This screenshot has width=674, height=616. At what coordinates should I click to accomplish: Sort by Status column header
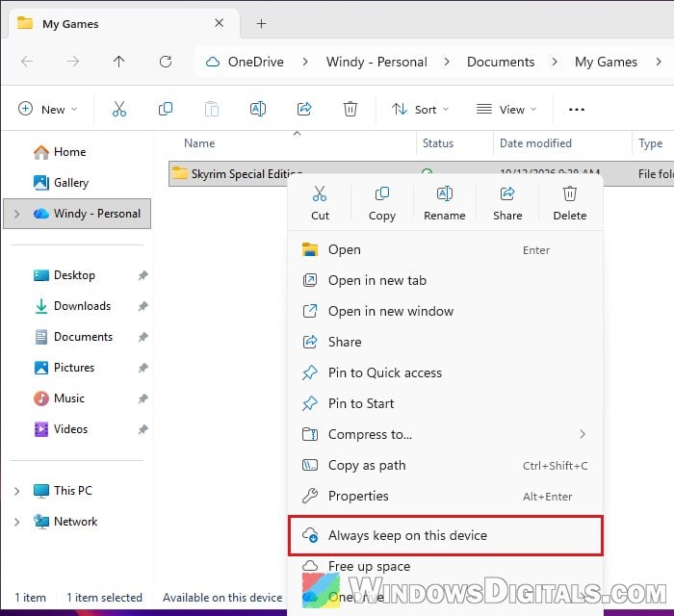[437, 143]
